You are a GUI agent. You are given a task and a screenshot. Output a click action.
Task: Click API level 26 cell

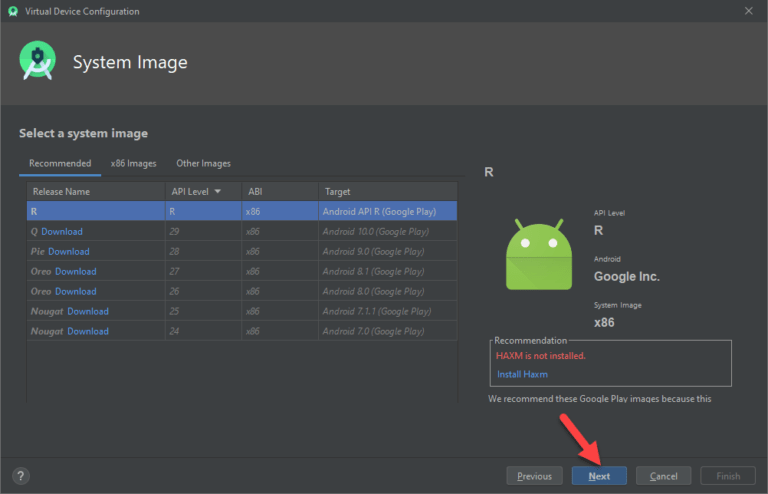tap(203, 292)
